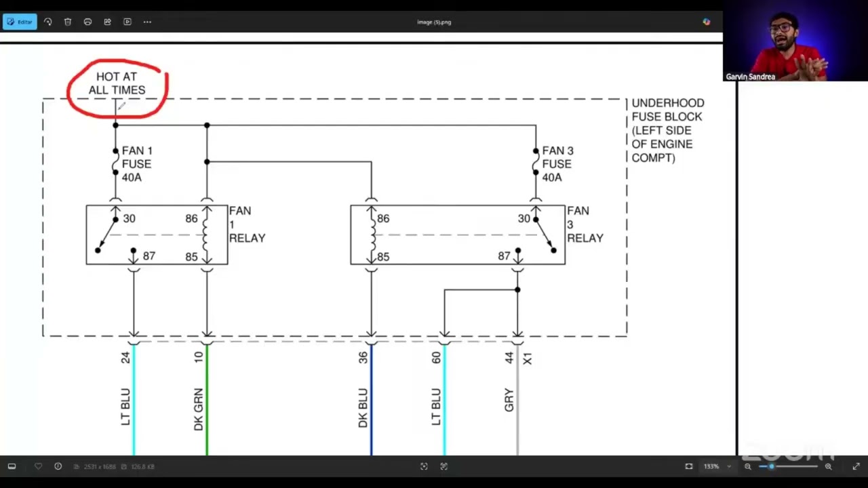The height and width of the screenshot is (488, 868).
Task: Click the LT BLU label on wire 60
Action: click(436, 407)
